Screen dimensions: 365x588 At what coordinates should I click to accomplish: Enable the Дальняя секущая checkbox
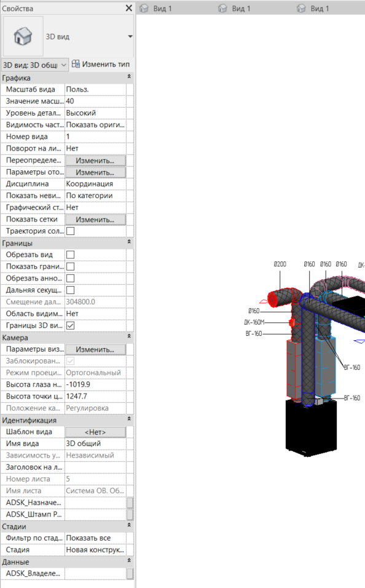point(70,290)
